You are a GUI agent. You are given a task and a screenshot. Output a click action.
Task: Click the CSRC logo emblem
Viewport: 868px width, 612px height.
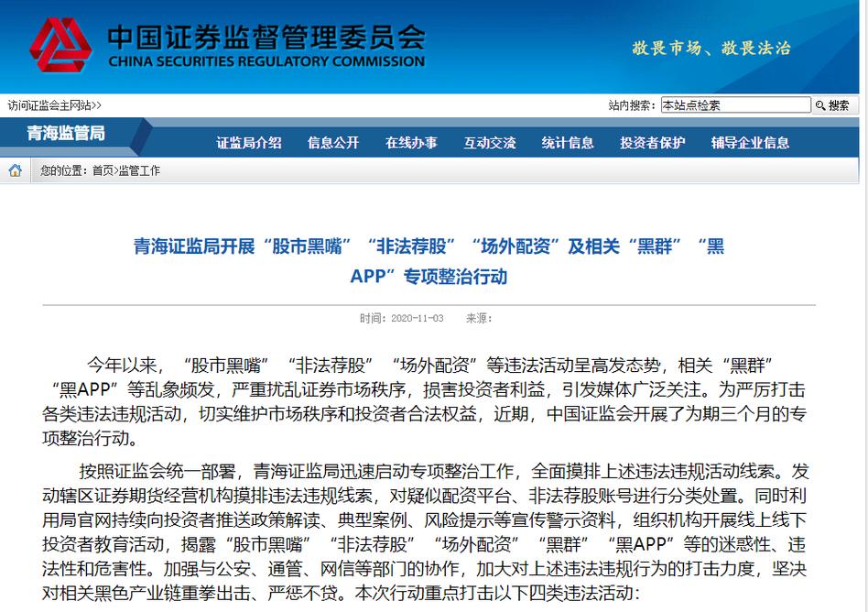60,45
